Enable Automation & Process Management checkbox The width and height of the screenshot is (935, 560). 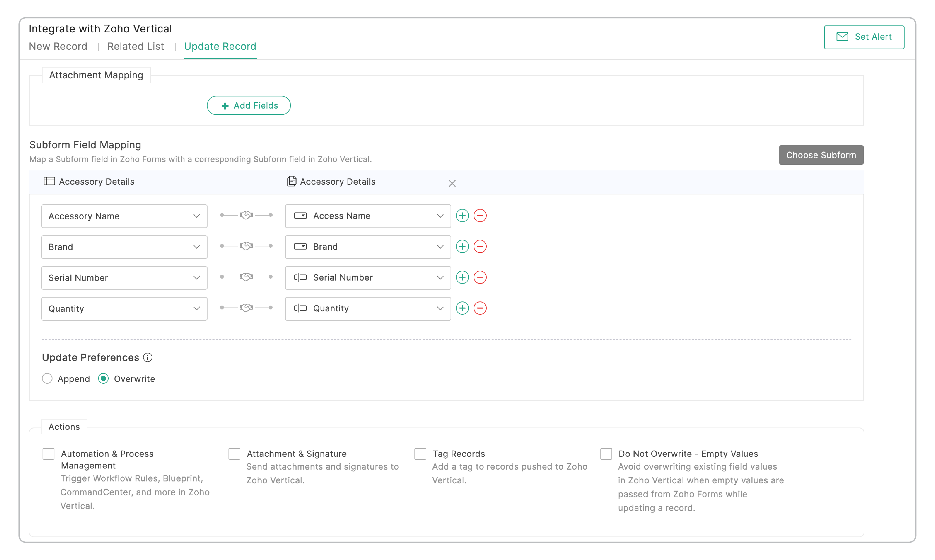tap(48, 454)
